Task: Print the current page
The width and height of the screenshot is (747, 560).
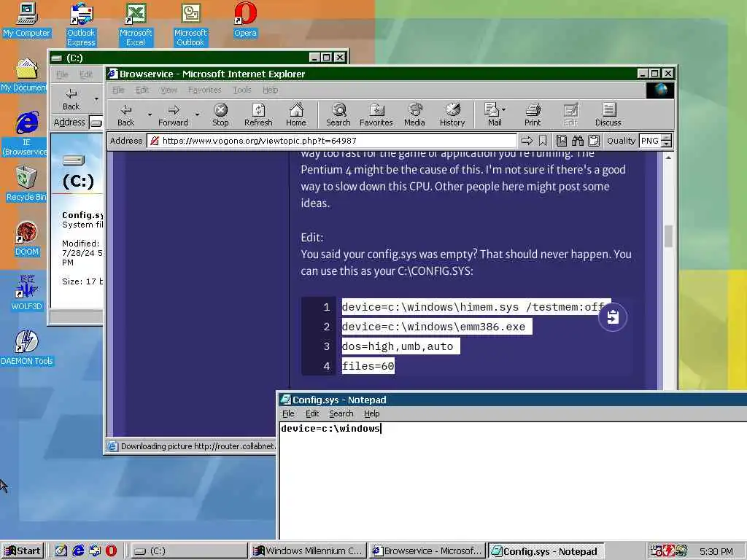Action: pos(533,114)
